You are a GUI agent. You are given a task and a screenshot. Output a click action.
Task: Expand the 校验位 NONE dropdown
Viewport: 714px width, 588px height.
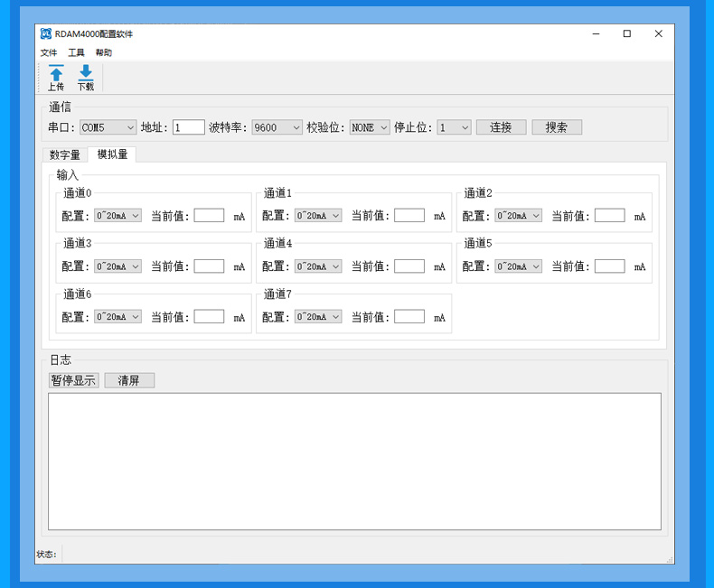370,127
